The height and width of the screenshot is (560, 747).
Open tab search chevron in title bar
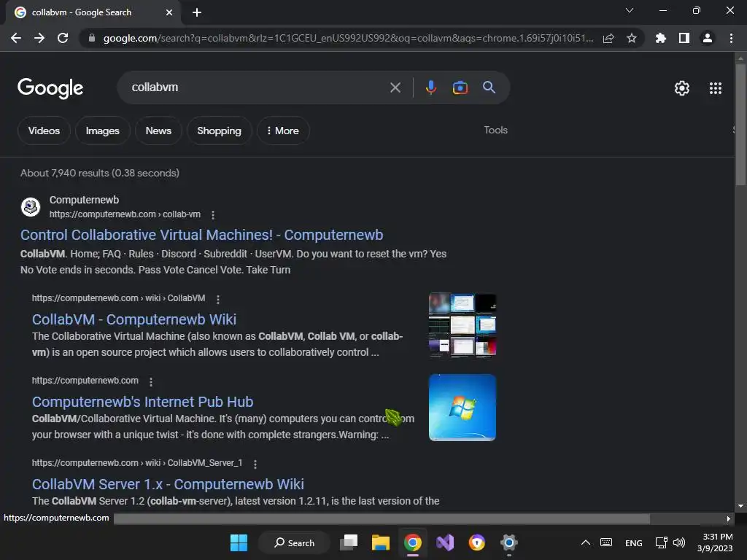coord(630,10)
